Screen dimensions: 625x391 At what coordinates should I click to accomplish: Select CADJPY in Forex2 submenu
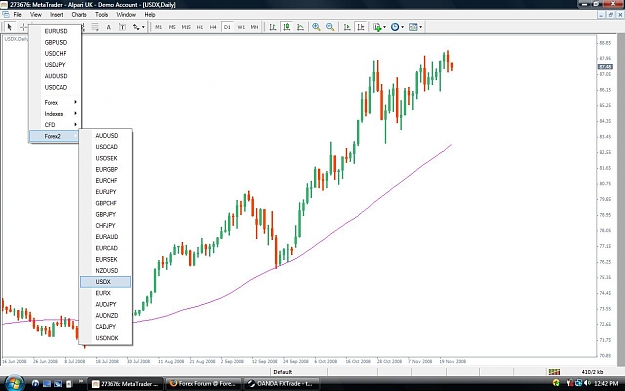click(106, 327)
